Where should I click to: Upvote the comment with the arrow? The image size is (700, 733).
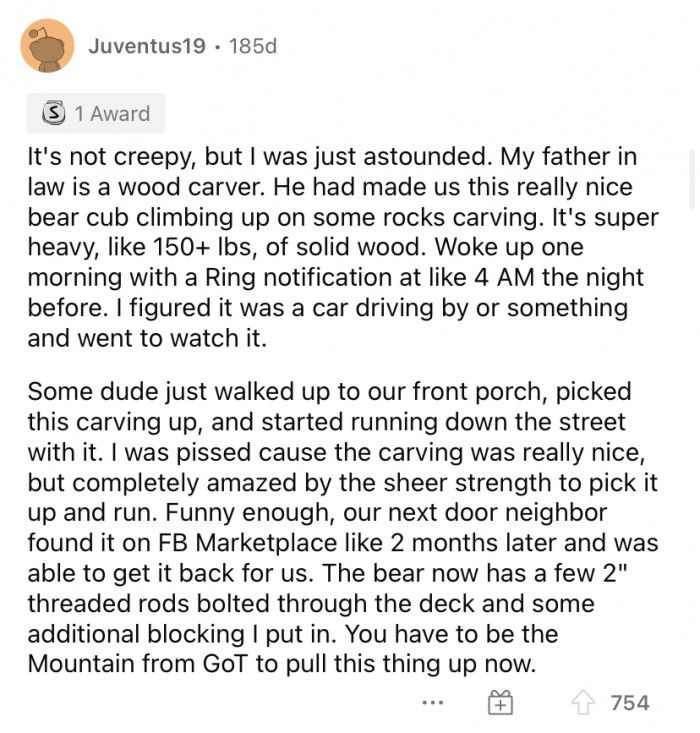pyautogui.click(x=583, y=703)
